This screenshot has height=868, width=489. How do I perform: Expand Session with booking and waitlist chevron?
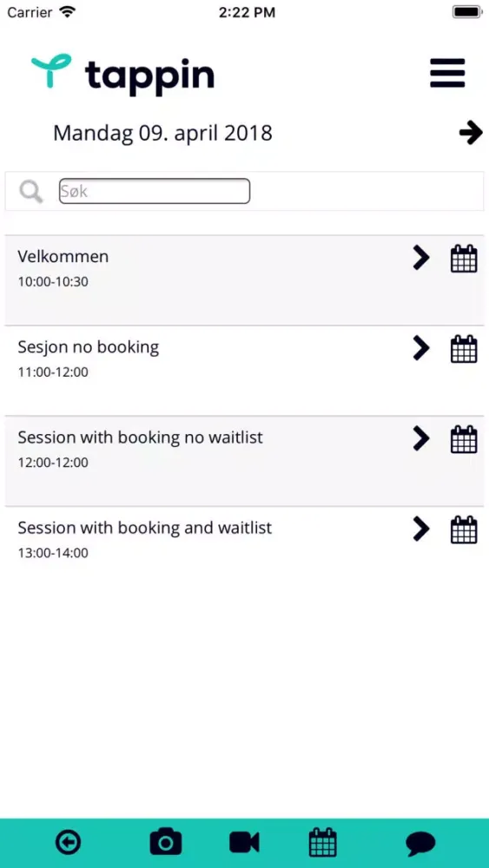coord(421,529)
